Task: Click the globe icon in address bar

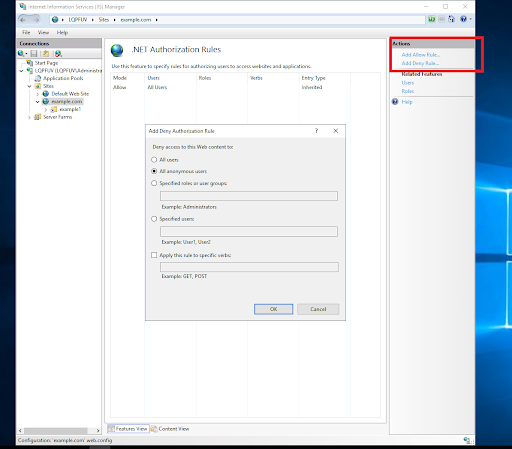Action: [x=55, y=20]
